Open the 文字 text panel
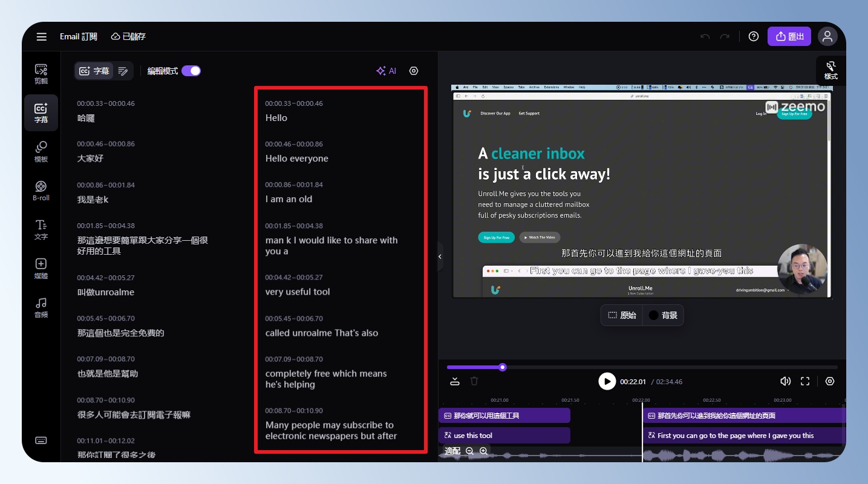868x484 pixels. click(41, 230)
